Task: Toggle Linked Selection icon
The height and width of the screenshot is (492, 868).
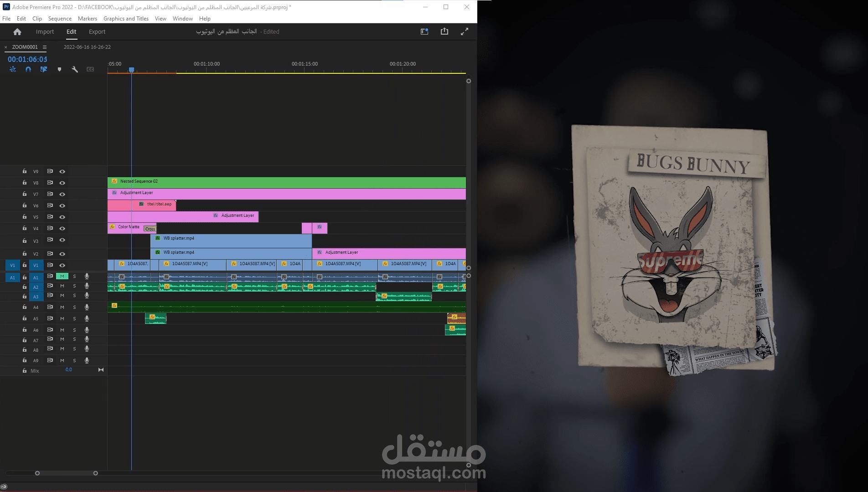Action: (x=44, y=69)
